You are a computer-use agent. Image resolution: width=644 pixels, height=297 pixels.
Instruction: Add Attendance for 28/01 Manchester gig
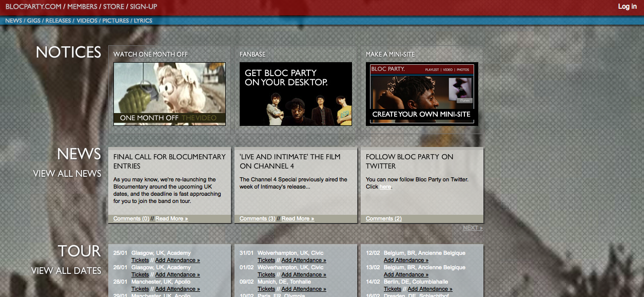(178, 289)
